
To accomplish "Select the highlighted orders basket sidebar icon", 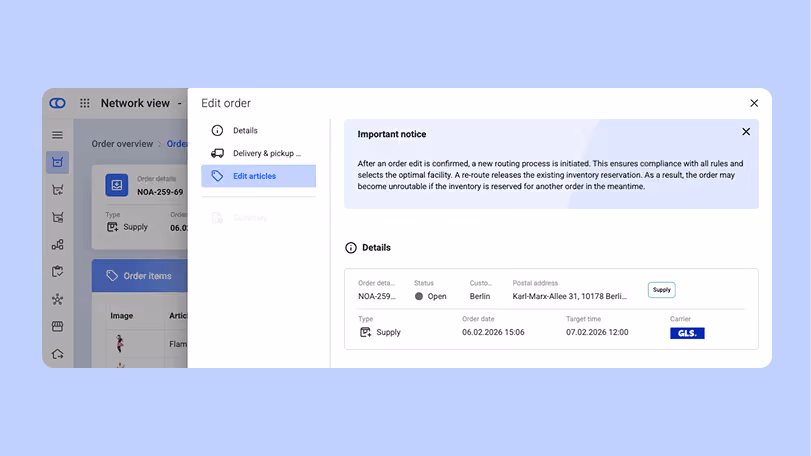I will (57, 162).
